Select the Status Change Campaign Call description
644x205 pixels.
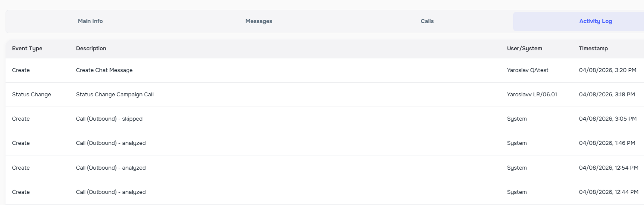click(x=115, y=95)
